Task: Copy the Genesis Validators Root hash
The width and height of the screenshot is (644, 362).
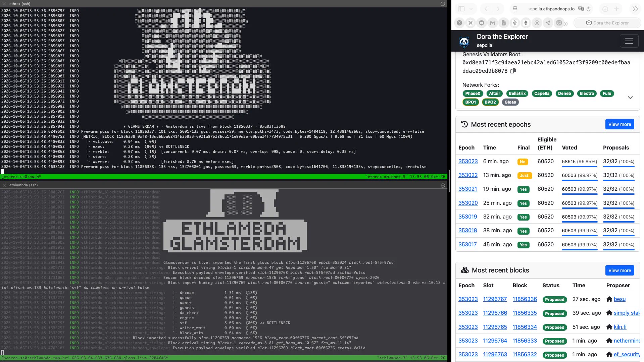Action: tap(513, 71)
